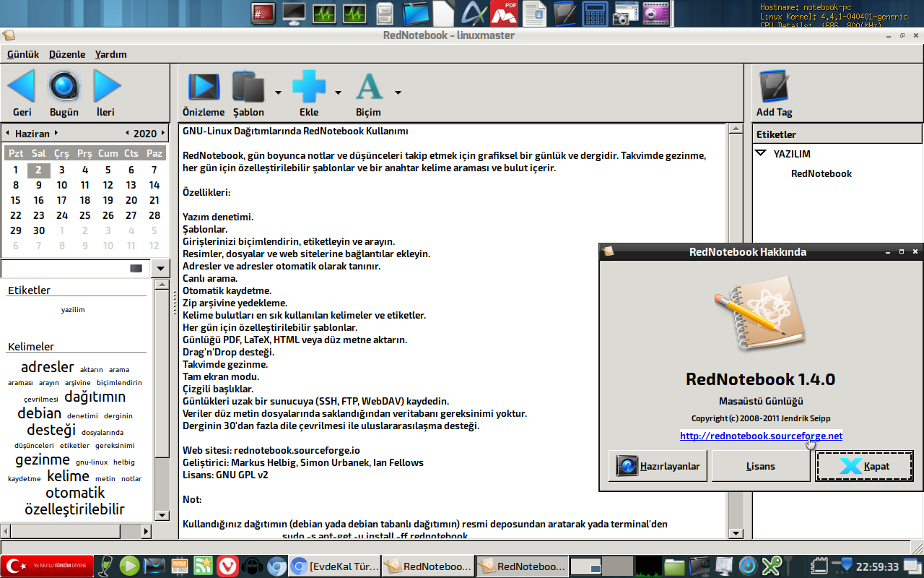Click the Hazırlayanlar credits button
The width and height of the screenshot is (924, 578).
pos(658,466)
